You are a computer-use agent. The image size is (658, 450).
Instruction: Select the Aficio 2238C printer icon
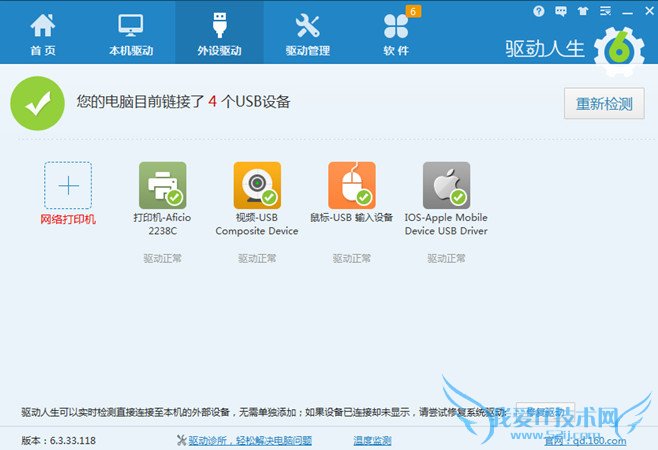click(162, 185)
